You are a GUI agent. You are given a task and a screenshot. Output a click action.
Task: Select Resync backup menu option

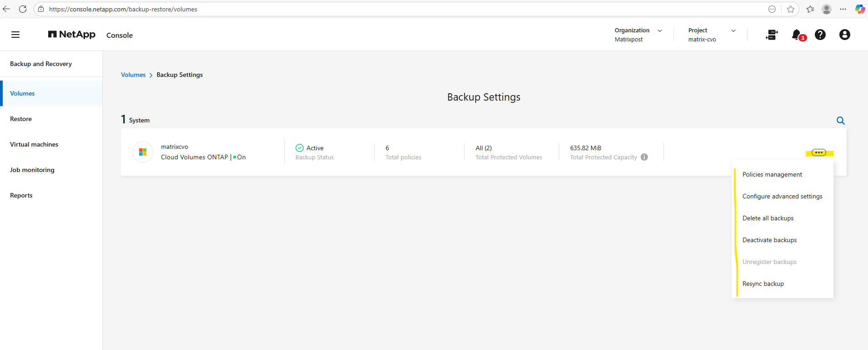[763, 284]
